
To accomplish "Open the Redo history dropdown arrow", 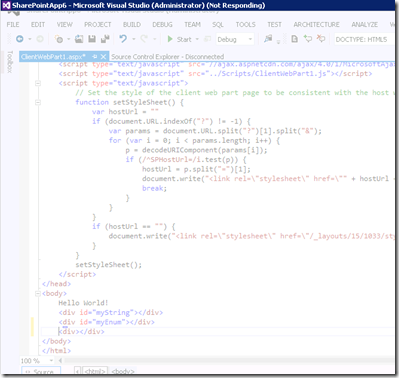I will click(155, 39).
